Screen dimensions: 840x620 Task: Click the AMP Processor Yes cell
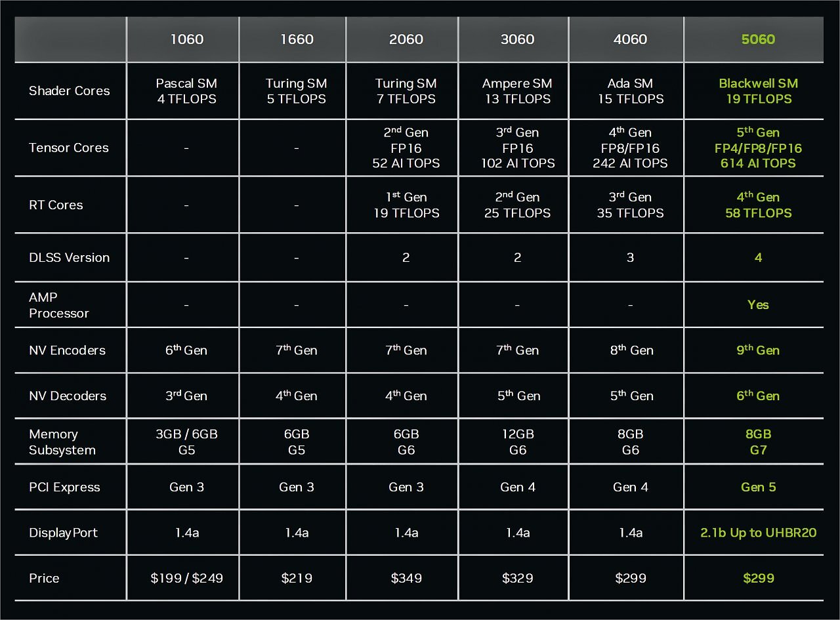[758, 304]
